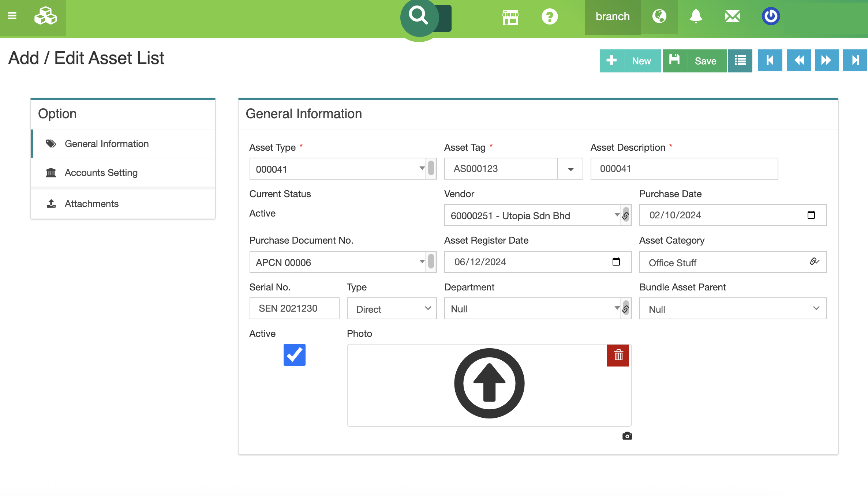Expand Bundle Asset Parent dropdown
Viewport: 868px width, 496px height.
tap(733, 309)
